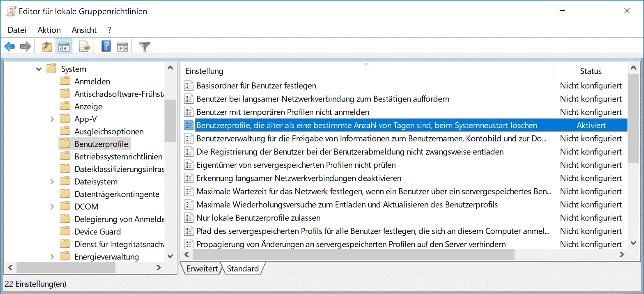The height and width of the screenshot is (294, 644).
Task: Click policy icon for Basisordner für Benutzer festlegen
Action: (189, 86)
